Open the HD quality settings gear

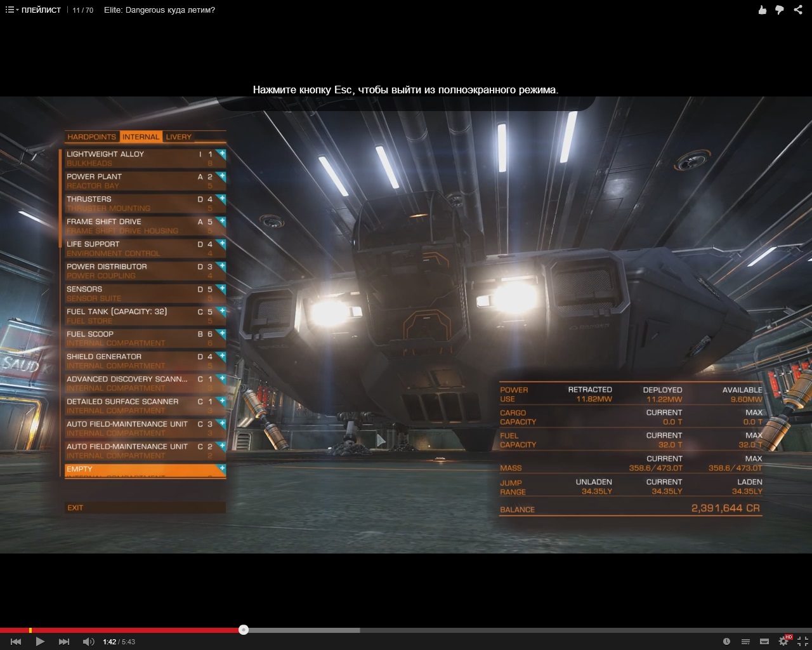(784, 641)
